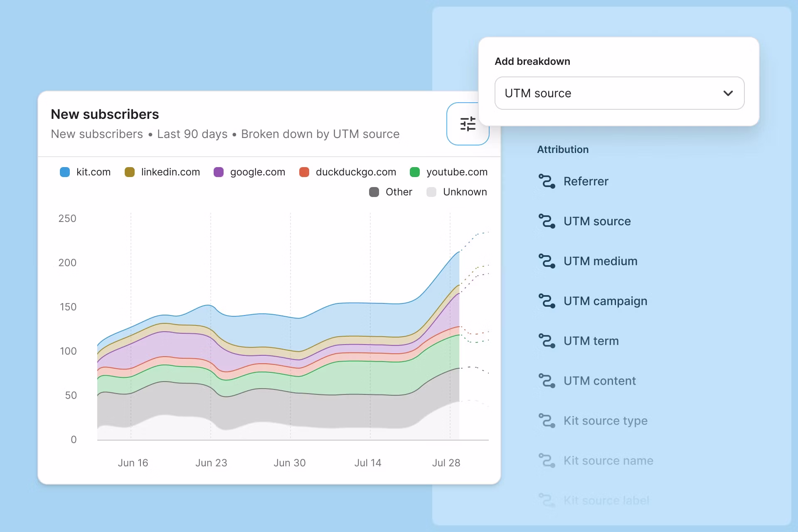Click the kit.com legend label
Viewport: 798px width, 532px height.
94,172
